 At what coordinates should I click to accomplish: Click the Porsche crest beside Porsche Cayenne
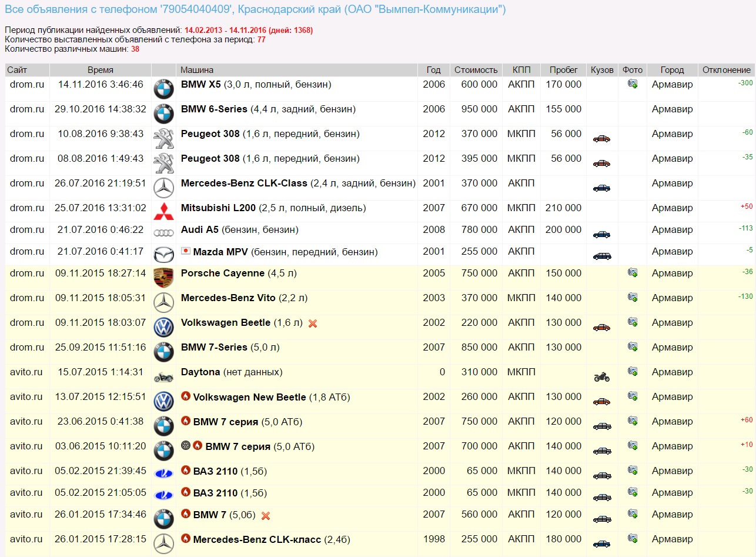pyautogui.click(x=163, y=278)
